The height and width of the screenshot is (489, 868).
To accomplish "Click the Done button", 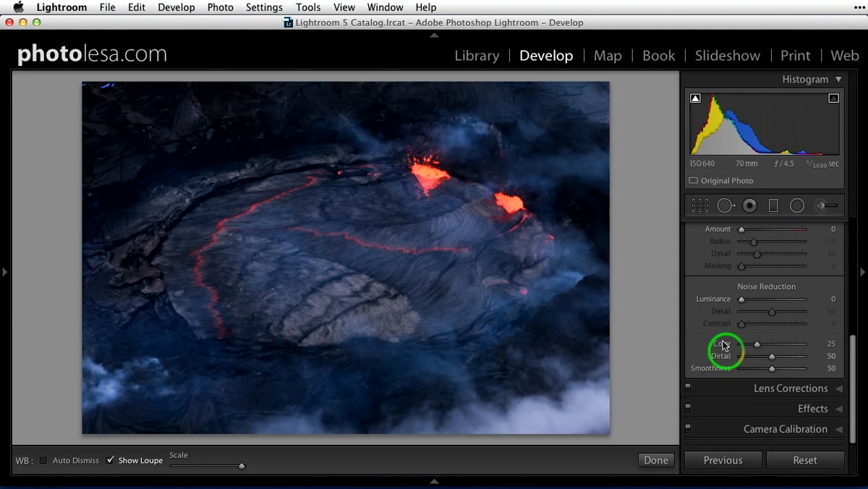I will click(x=656, y=460).
